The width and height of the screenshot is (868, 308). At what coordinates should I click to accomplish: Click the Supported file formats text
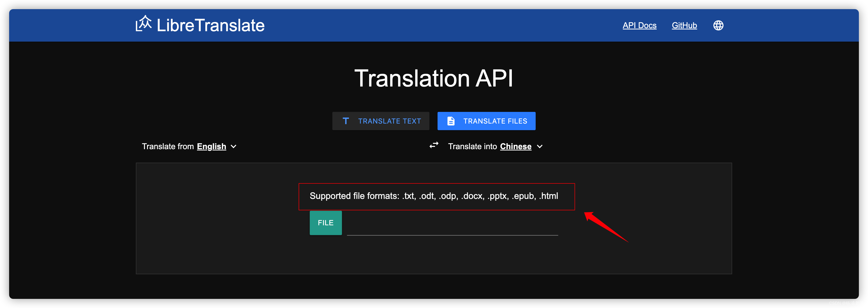click(434, 196)
